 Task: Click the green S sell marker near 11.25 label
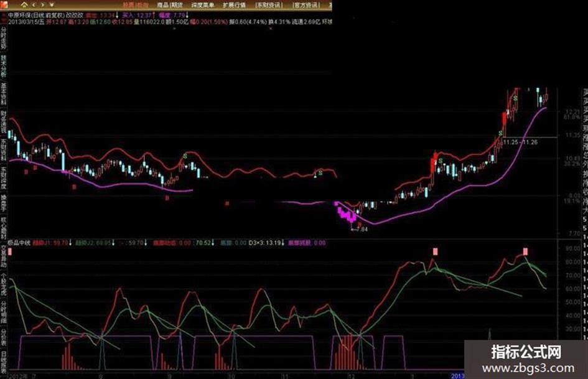click(501, 133)
